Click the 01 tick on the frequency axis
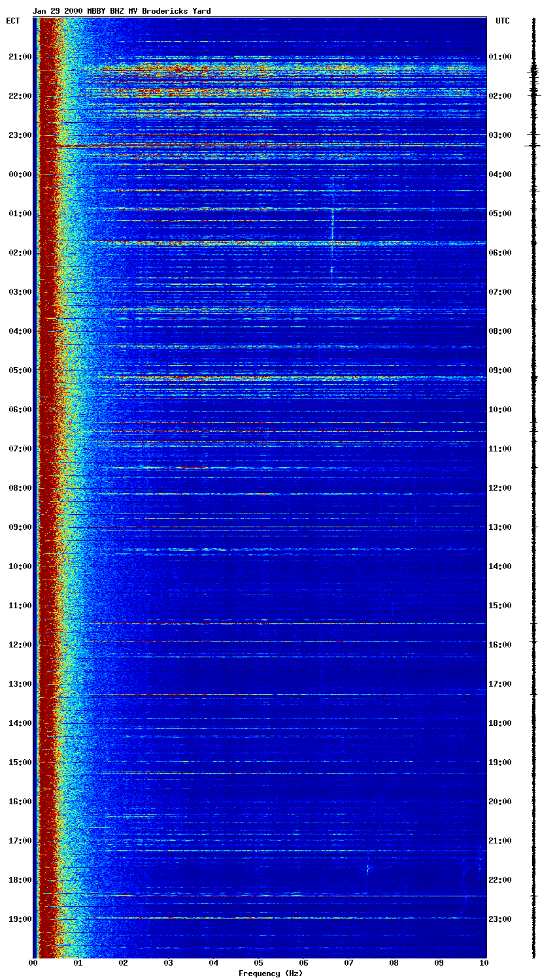 point(78,963)
